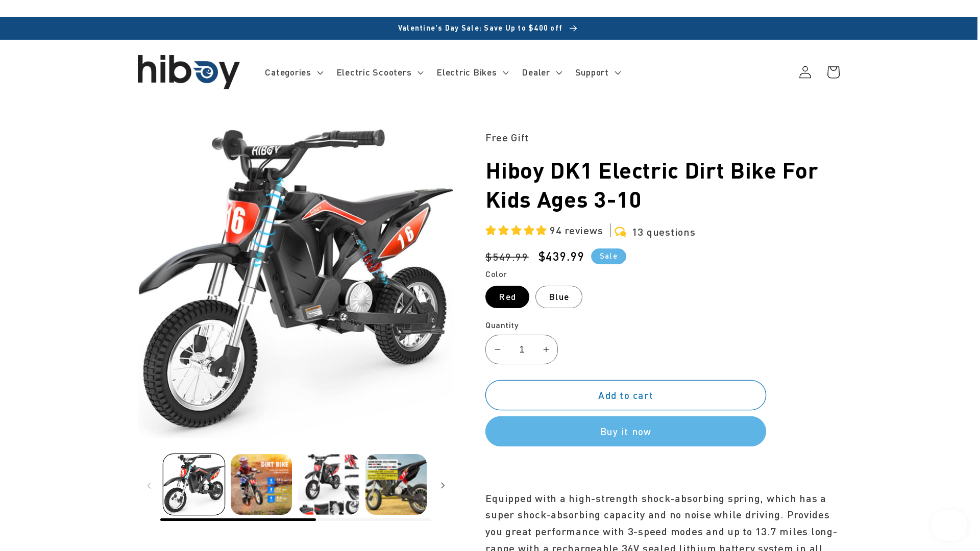Open the questions chat bubble icon

620,232
